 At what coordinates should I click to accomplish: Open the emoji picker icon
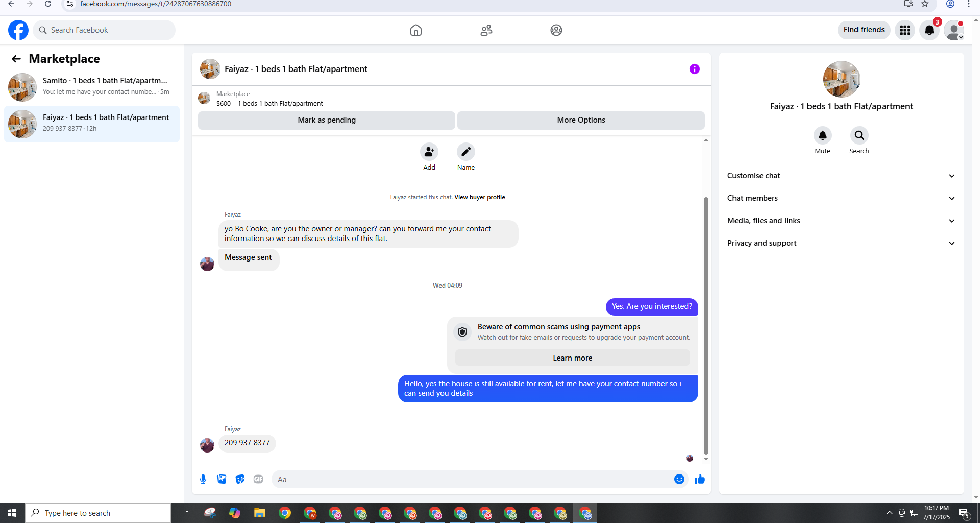pos(679,479)
